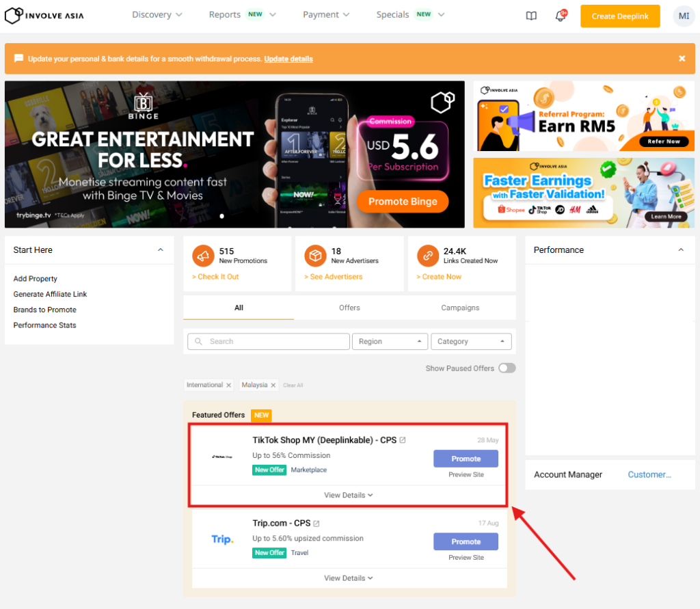The width and height of the screenshot is (700, 609).
Task: Open TikTok Shop MY external link icon
Action: click(403, 440)
